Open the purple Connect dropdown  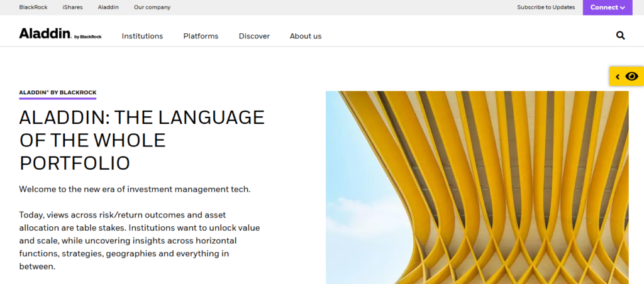607,8
